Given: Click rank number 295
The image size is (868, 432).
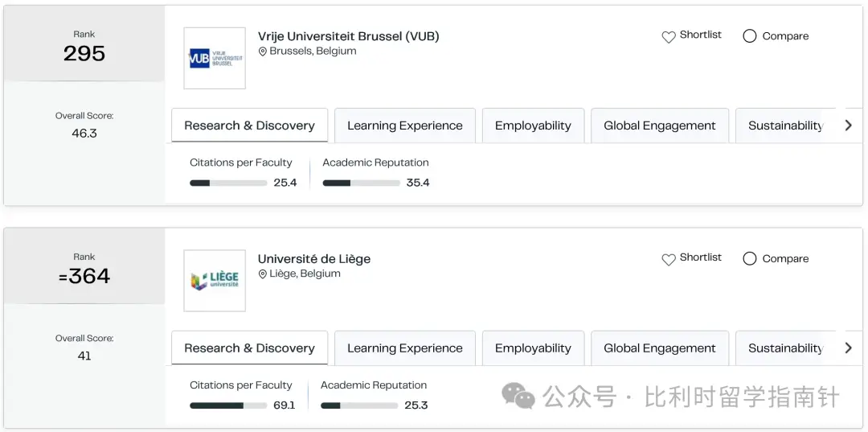Looking at the screenshot, I should click(x=84, y=54).
